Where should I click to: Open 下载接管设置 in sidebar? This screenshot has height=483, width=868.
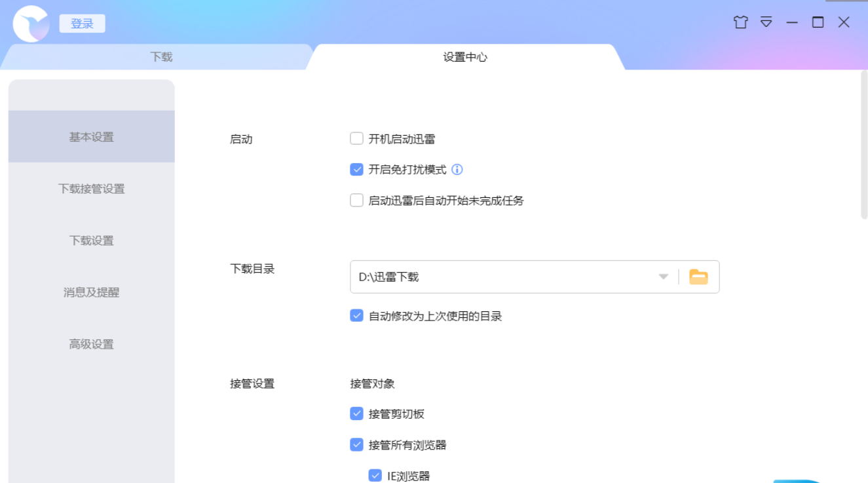pos(91,189)
